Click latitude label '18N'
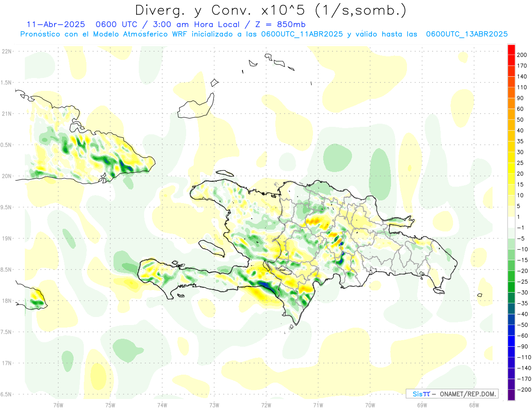This screenshot has width=532, height=411. [x=7, y=301]
